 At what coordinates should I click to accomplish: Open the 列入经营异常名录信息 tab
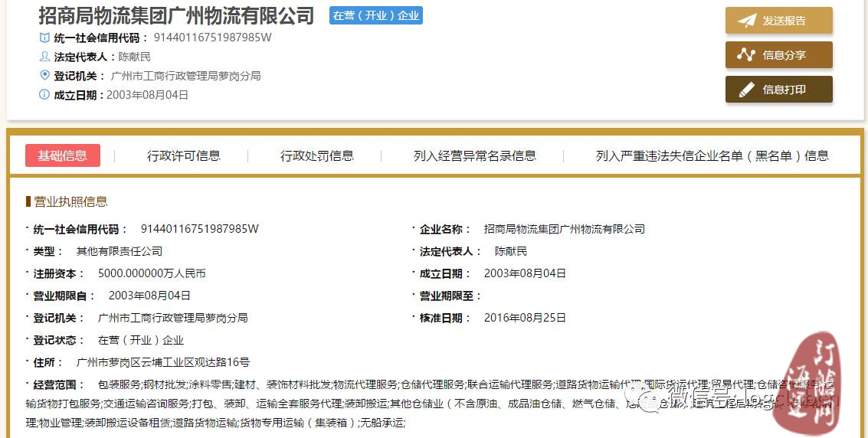pos(474,156)
